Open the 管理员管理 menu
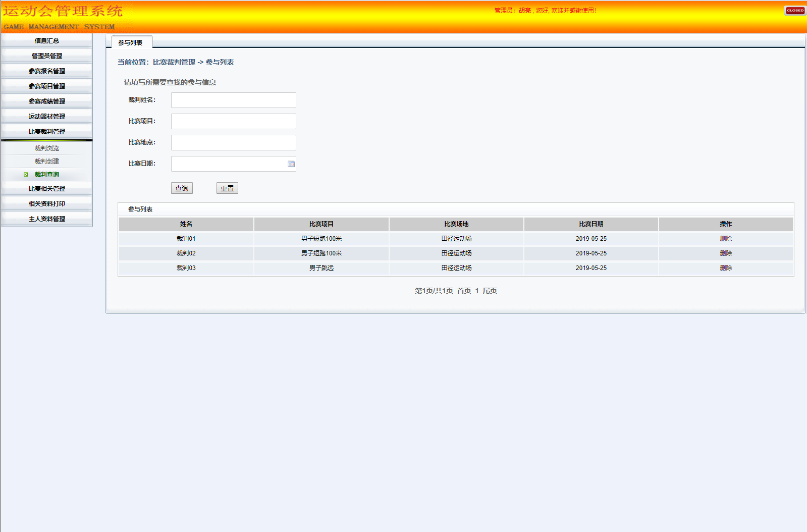Screen dimensions: 807x532 click(46, 56)
